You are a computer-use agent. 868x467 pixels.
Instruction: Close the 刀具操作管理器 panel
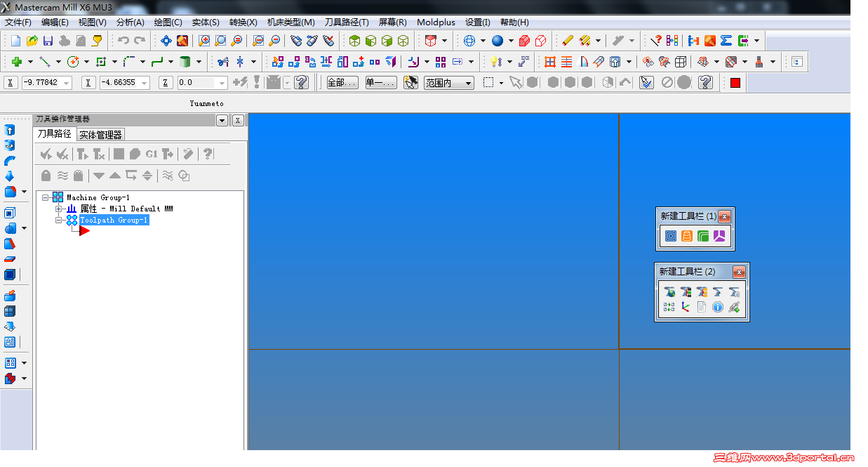238,120
